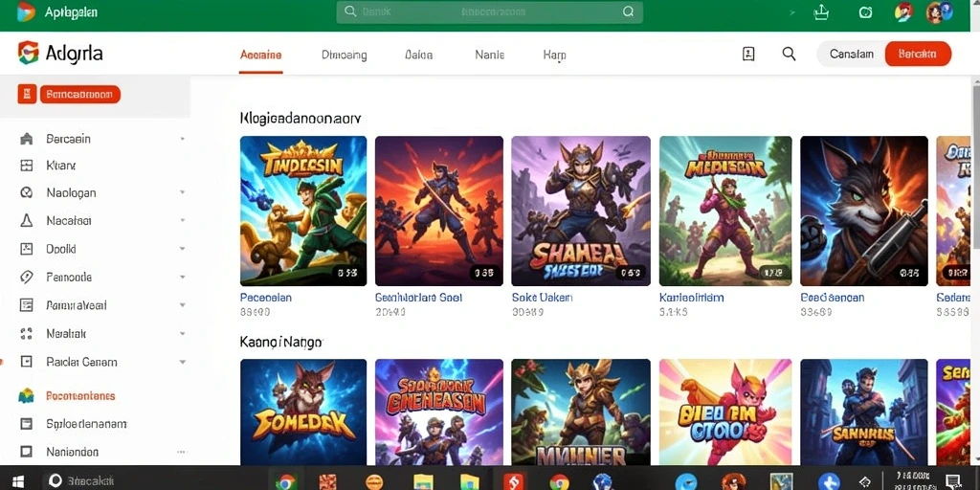
Task: Expand the Paidar Ganam sidebar arrow
Action: [x=183, y=361]
